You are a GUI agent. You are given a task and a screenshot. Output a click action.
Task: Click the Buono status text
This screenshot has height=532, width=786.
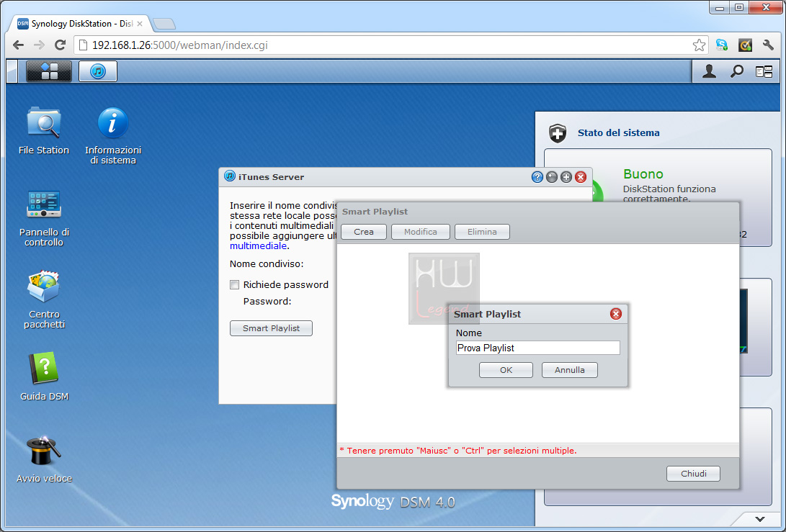click(643, 173)
